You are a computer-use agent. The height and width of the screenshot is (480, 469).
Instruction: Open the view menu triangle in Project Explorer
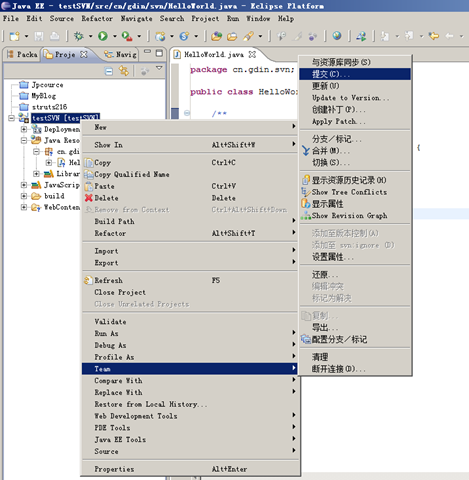point(159,68)
